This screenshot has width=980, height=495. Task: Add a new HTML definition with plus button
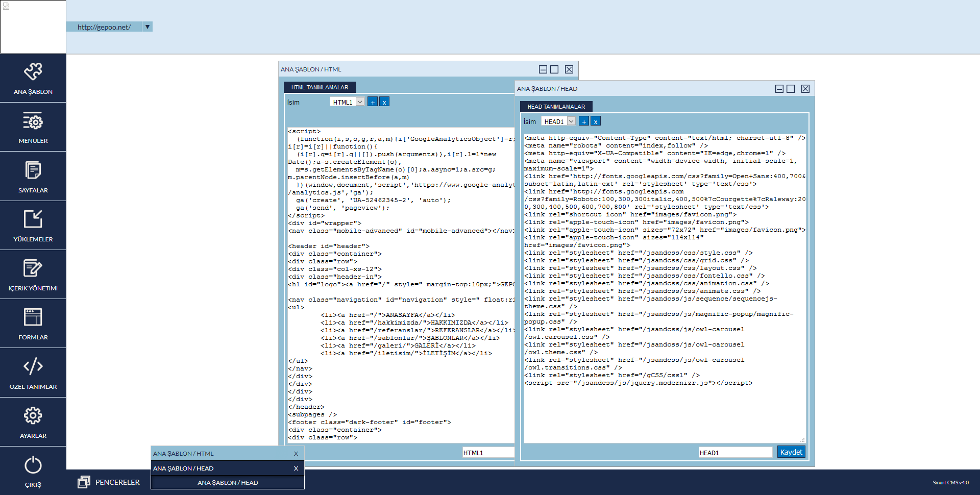[x=373, y=102]
